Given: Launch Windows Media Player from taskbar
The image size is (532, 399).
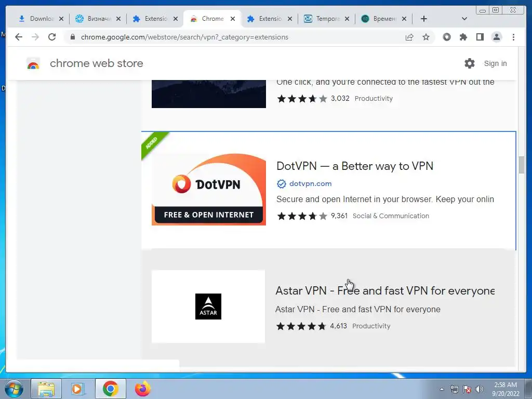Looking at the screenshot, I should (78, 389).
